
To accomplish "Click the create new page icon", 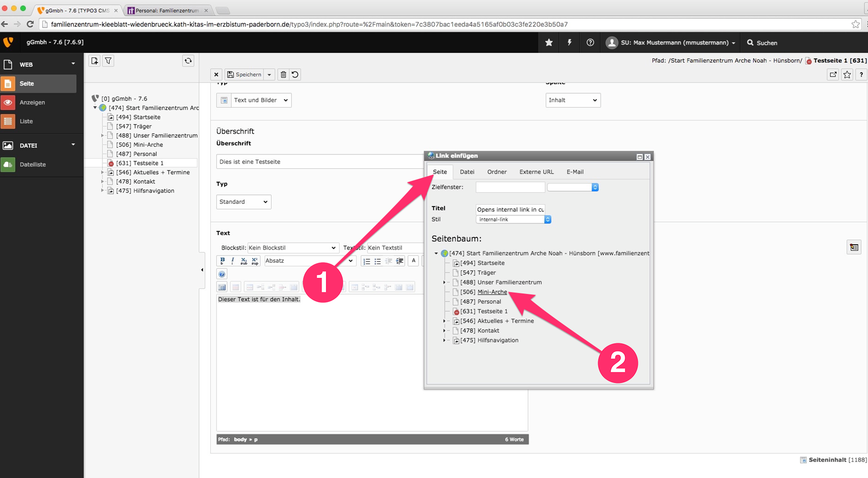I will pyautogui.click(x=94, y=61).
